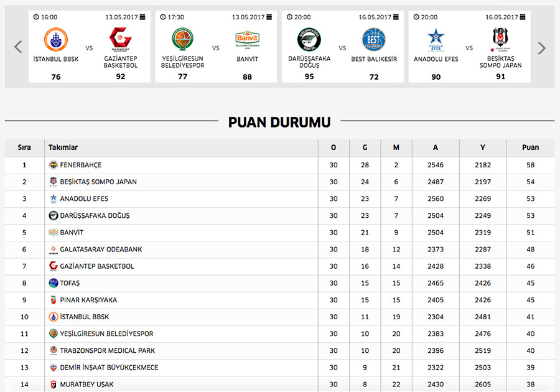Viewport: 560px width, 392px height.
Task: Open MURATBEY UŞAK team link
Action: pyautogui.click(x=86, y=384)
